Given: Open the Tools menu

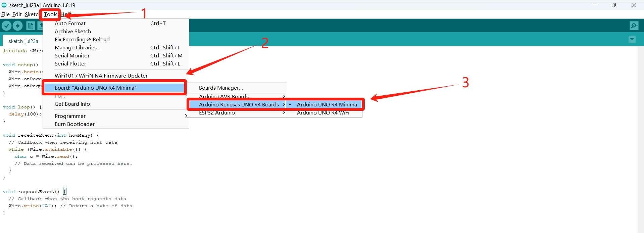Looking at the screenshot, I should [x=50, y=14].
